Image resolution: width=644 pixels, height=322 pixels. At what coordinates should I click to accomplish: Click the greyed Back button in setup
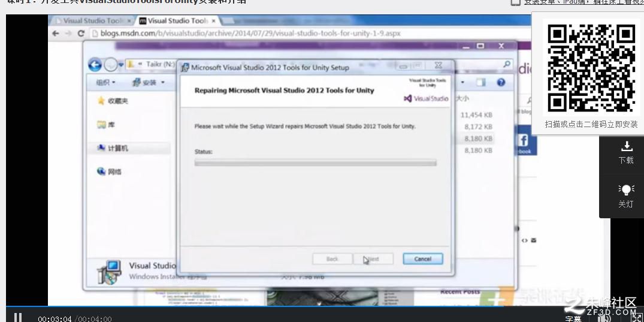[x=332, y=258]
